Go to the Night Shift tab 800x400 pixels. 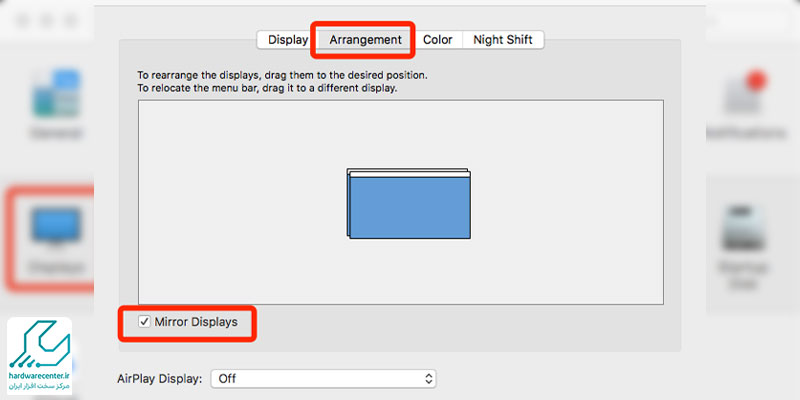coord(503,40)
